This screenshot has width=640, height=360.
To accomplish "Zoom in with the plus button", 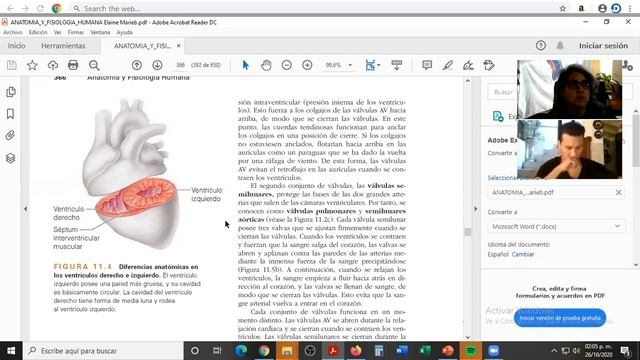I will (x=307, y=65).
